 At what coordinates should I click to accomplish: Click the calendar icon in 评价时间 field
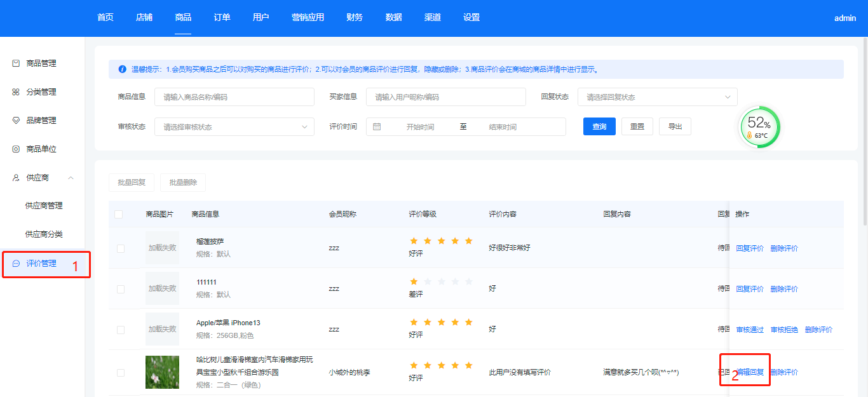click(x=377, y=126)
